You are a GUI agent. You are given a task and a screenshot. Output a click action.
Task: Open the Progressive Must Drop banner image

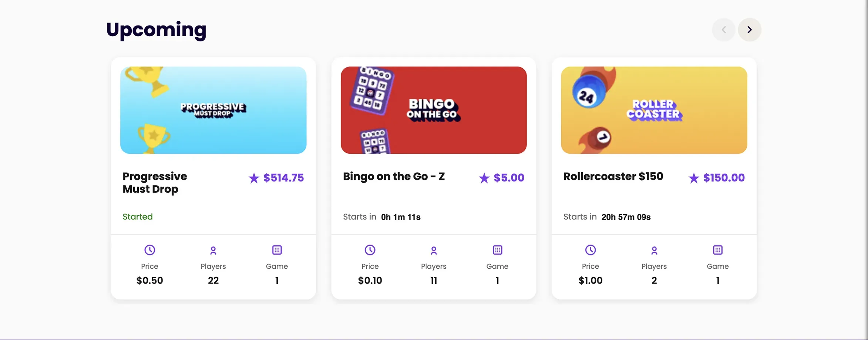pyautogui.click(x=213, y=110)
